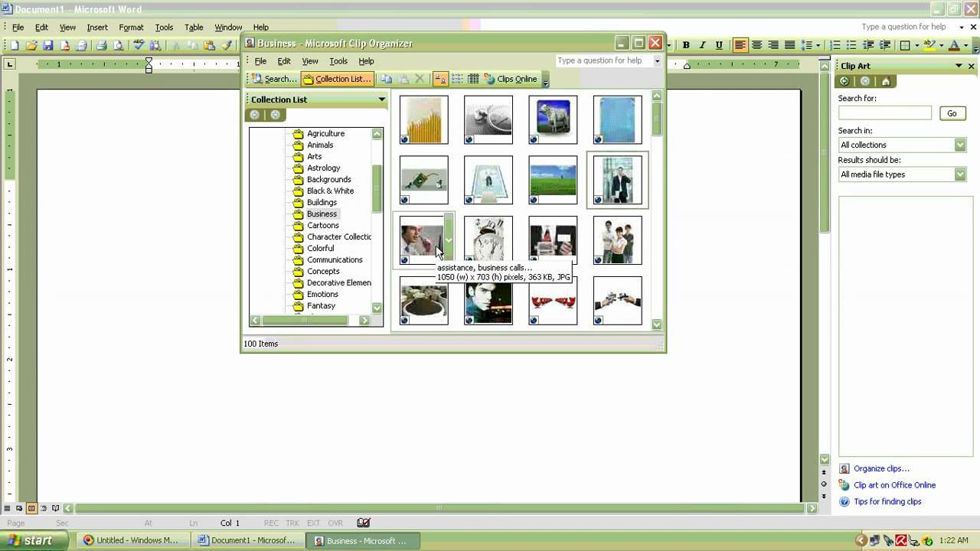The width and height of the screenshot is (980, 551).
Task: Justify text using Word toolbar
Action: [x=789, y=45]
